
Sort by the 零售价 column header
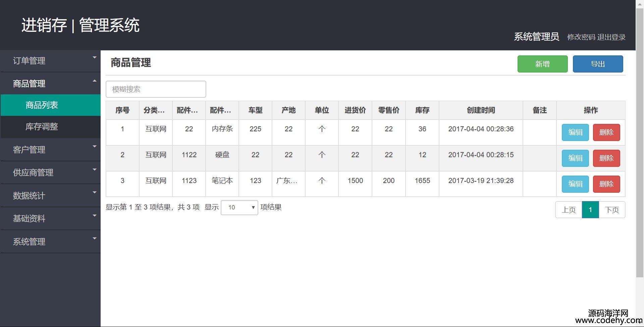point(389,110)
